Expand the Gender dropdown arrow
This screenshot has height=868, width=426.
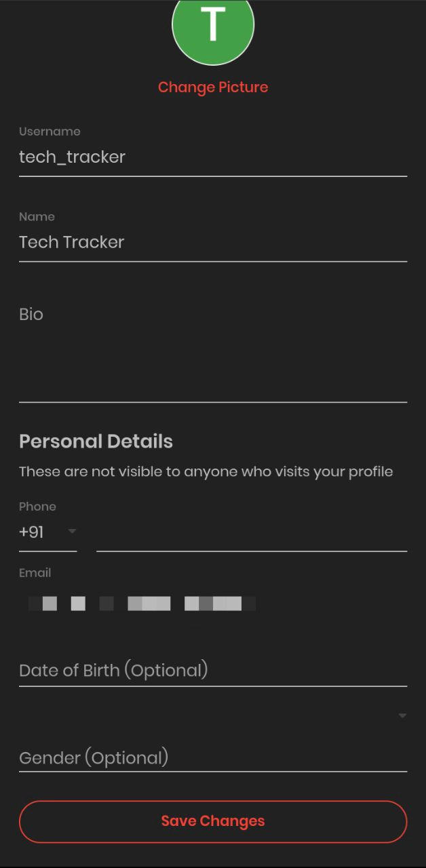coord(402,715)
